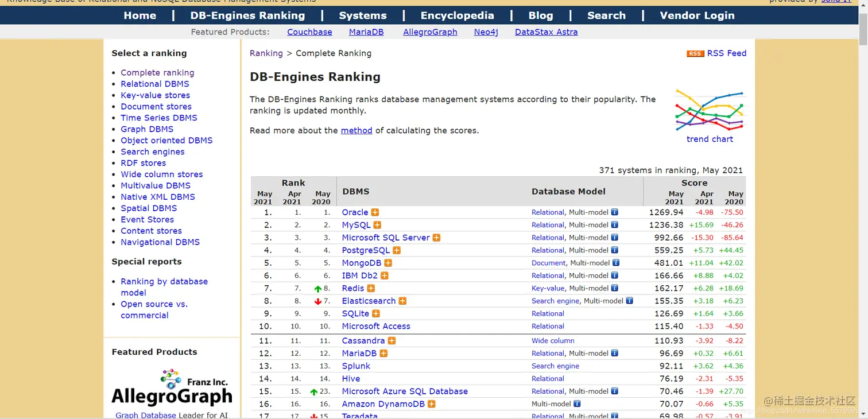Click the info icon in Oracle's database model
This screenshot has width=868, height=419.
click(615, 212)
